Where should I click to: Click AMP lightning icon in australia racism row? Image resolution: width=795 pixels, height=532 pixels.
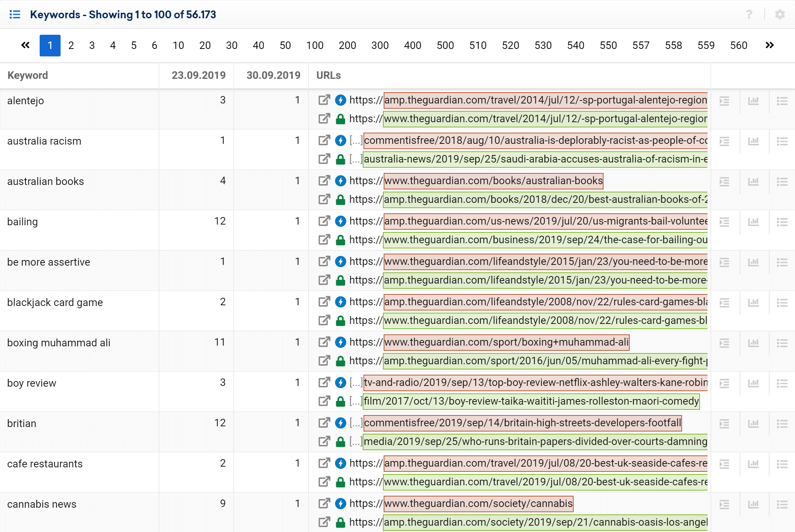(340, 140)
